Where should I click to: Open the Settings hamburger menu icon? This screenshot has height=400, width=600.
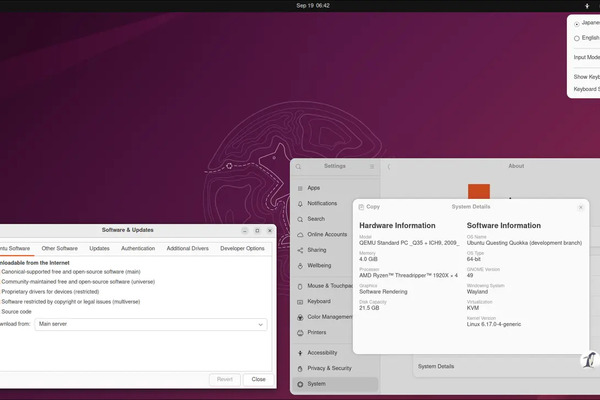tap(372, 167)
